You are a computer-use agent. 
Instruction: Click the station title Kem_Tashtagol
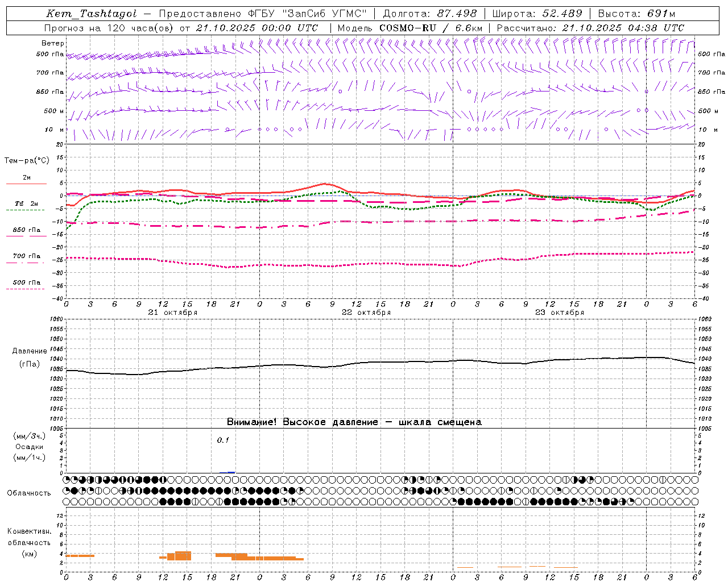(92, 14)
